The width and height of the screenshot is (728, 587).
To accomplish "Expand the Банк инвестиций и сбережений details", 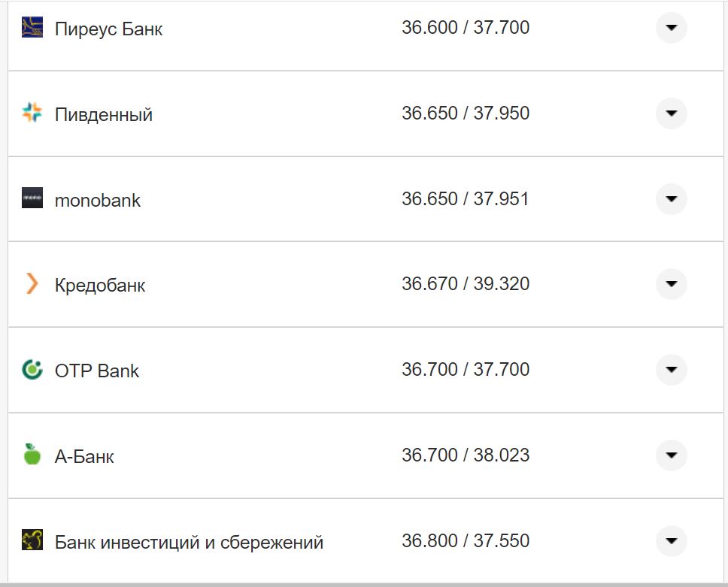I will 671,541.
